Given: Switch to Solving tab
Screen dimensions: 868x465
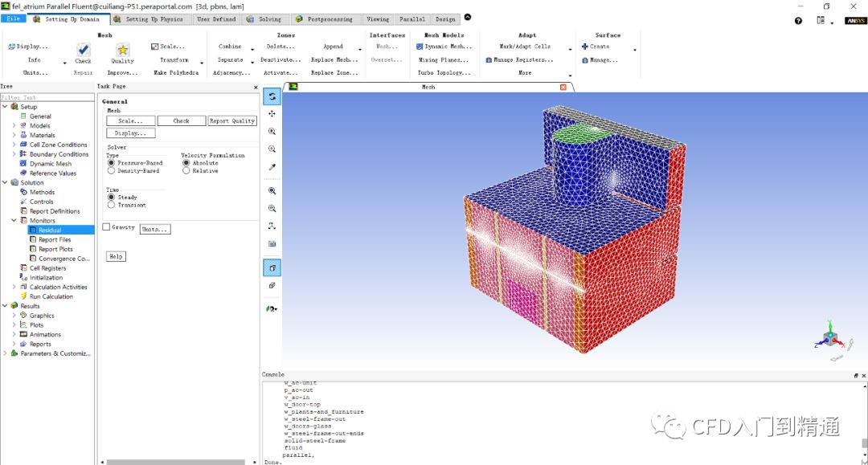Looking at the screenshot, I should tap(264, 18).
